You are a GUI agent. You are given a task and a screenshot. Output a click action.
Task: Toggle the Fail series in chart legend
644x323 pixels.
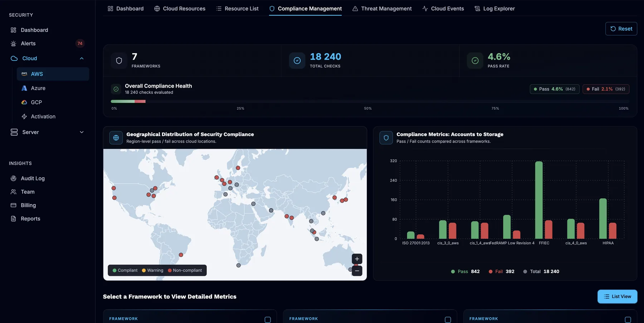pyautogui.click(x=502, y=272)
